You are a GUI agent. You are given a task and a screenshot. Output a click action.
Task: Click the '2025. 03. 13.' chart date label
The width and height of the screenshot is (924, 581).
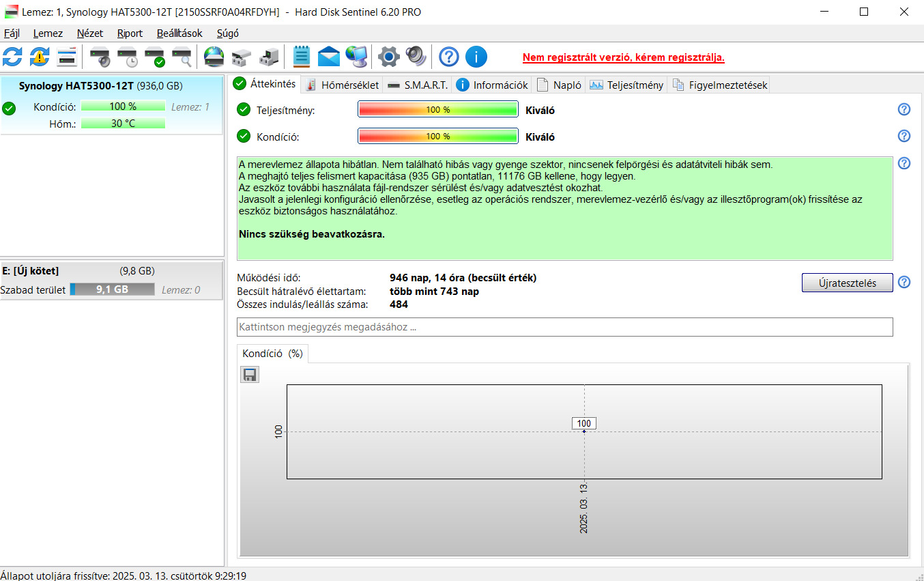[x=584, y=507]
